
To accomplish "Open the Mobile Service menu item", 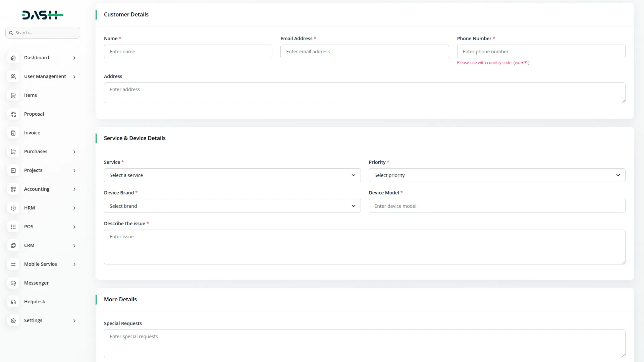I will pyautogui.click(x=40, y=264).
